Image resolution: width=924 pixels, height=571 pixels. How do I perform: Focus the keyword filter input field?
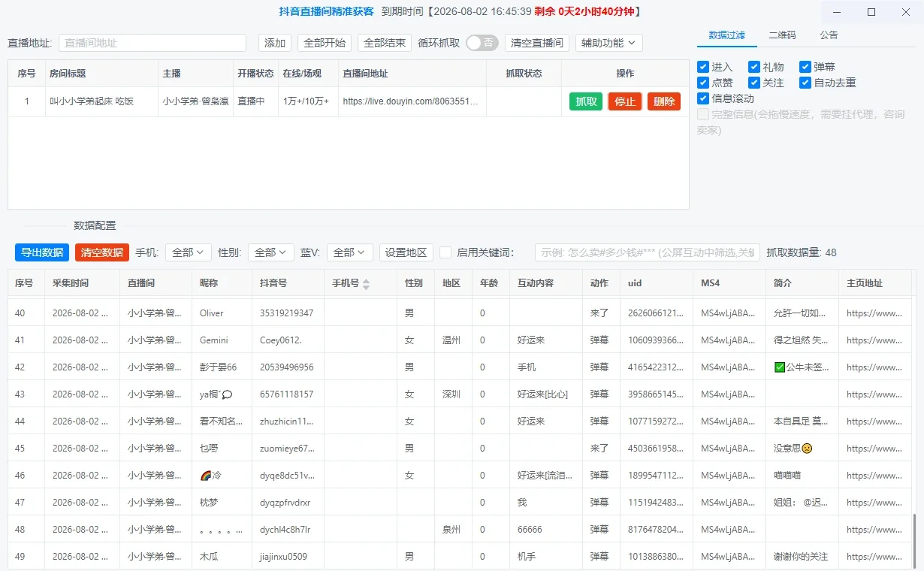click(648, 252)
